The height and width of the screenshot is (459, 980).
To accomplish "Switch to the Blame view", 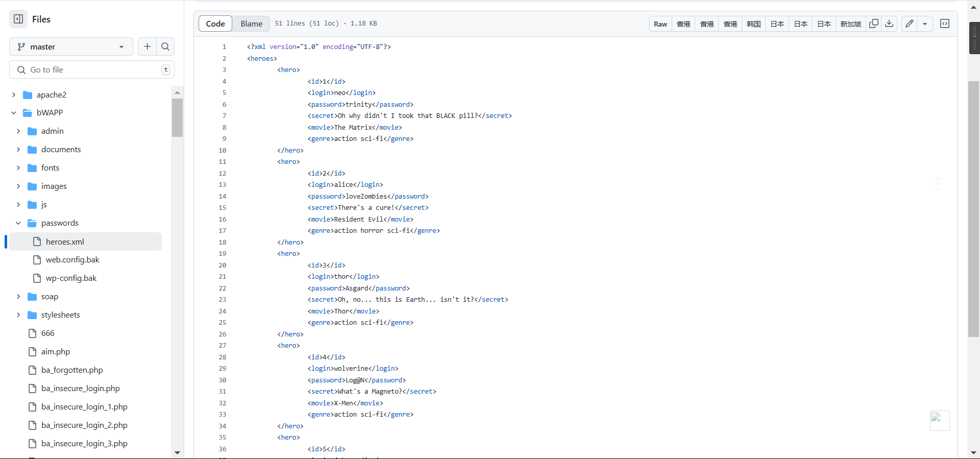I will [251, 23].
